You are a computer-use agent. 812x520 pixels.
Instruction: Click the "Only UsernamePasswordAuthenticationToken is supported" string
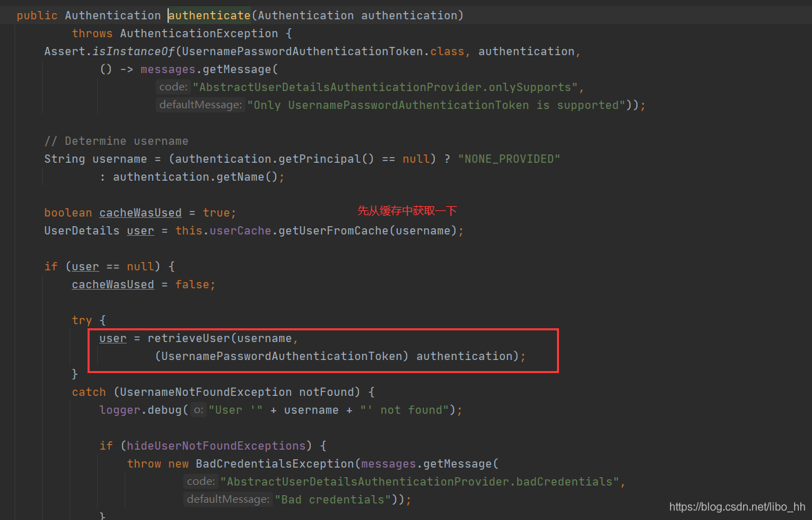(436, 105)
